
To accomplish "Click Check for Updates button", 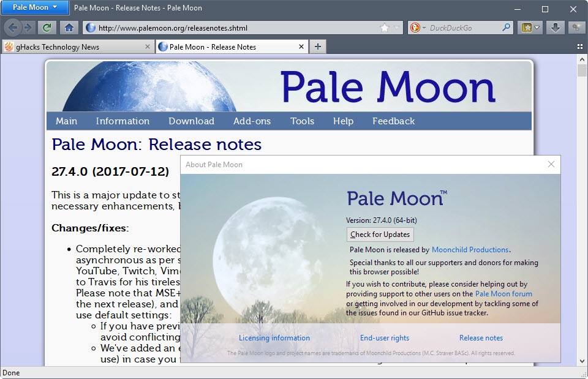I will tap(380, 235).
